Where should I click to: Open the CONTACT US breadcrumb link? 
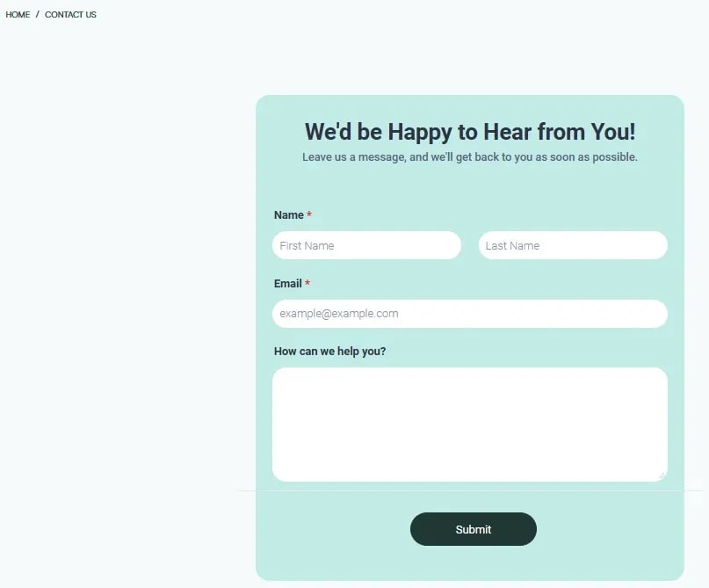click(x=70, y=14)
